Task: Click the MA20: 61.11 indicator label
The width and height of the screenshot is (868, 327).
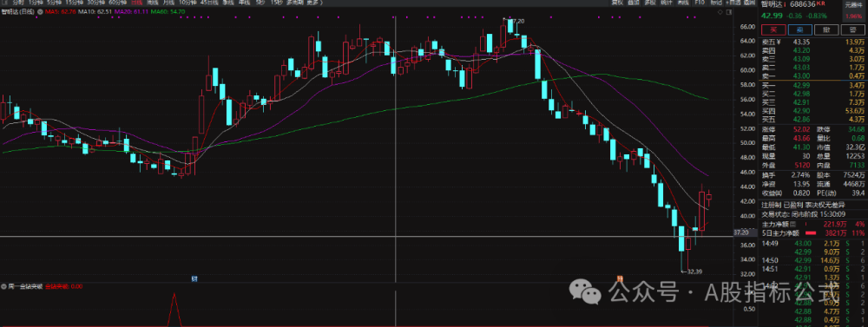Action: [131, 11]
